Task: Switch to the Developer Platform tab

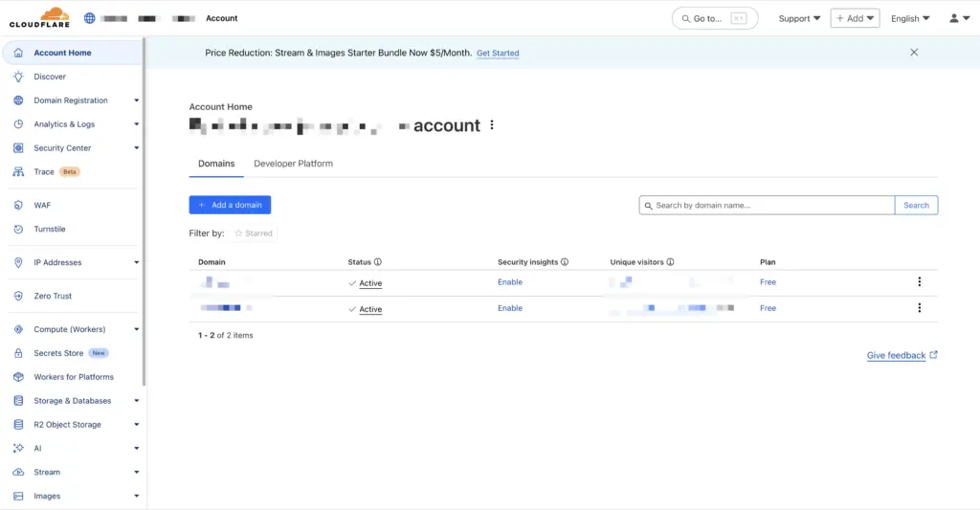Action: pyautogui.click(x=293, y=164)
